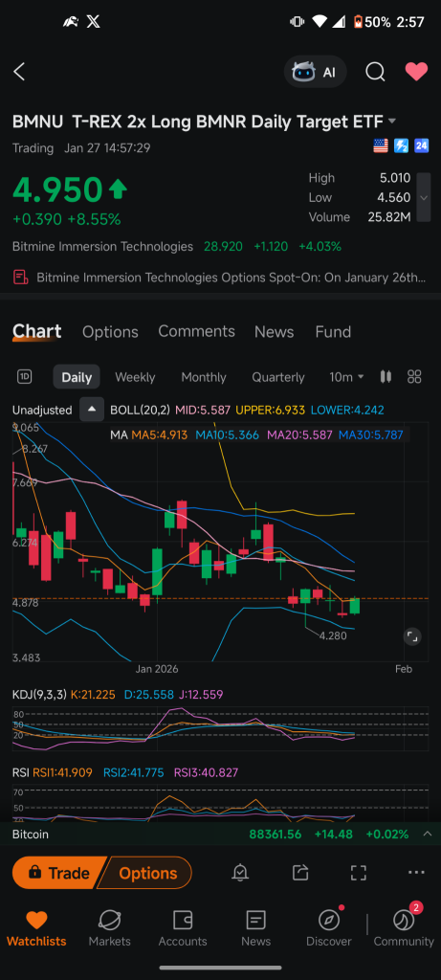The image size is (441, 980).
Task: Open candlestick chart style icon
Action: (x=386, y=376)
